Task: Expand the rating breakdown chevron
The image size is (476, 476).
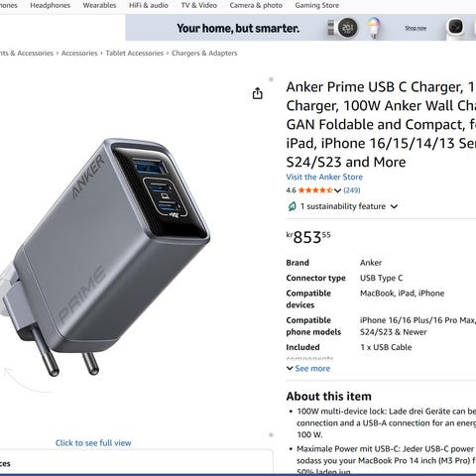Action: pyautogui.click(x=337, y=190)
